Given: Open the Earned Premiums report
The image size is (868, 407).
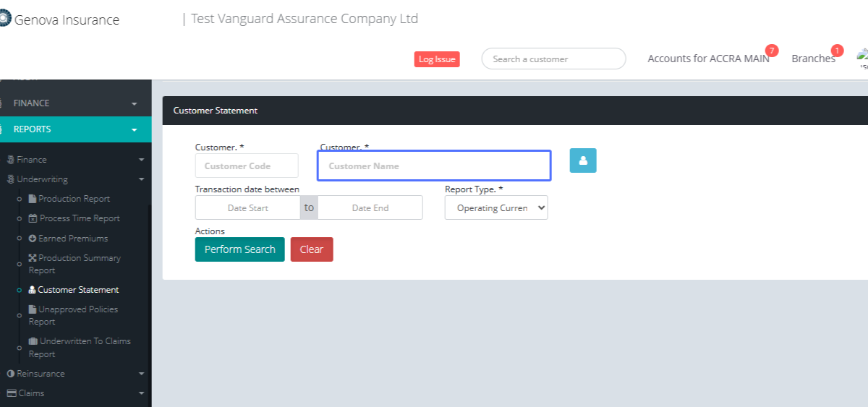Looking at the screenshot, I should tap(72, 239).
